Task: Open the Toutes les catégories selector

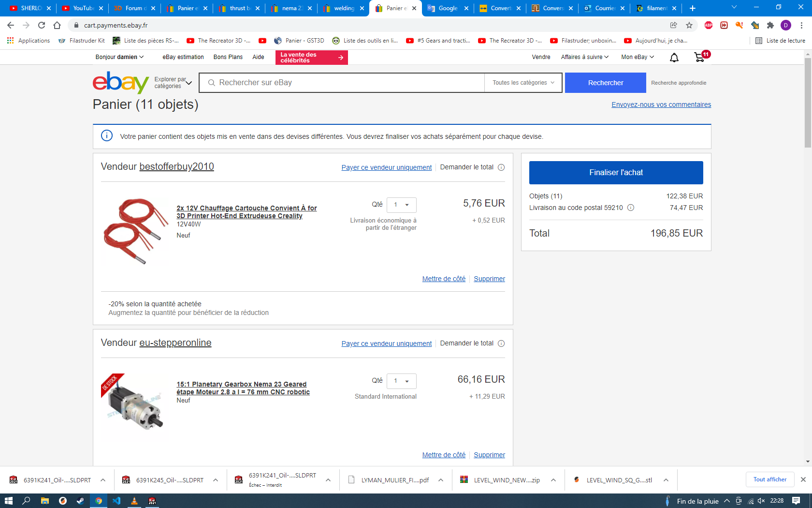Action: (x=523, y=83)
